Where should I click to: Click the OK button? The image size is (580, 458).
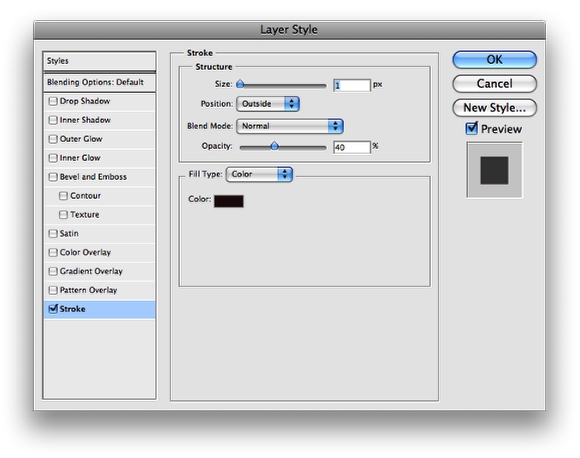(x=495, y=60)
